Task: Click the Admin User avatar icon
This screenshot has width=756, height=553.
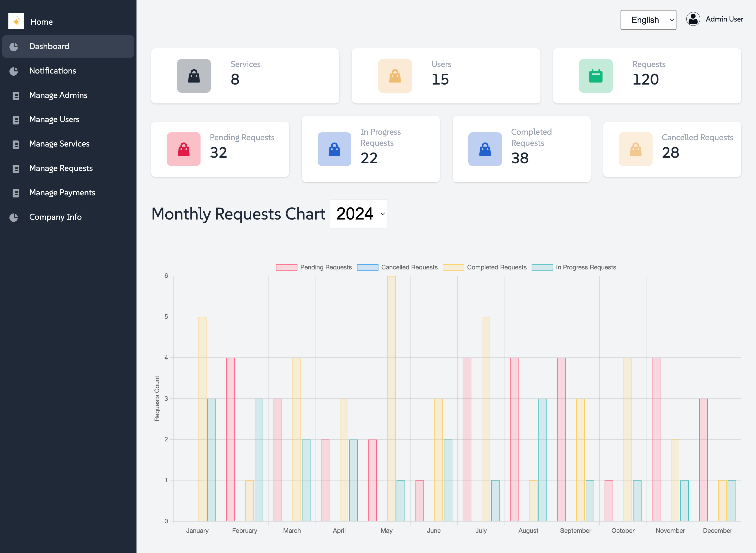Action: [x=693, y=19]
